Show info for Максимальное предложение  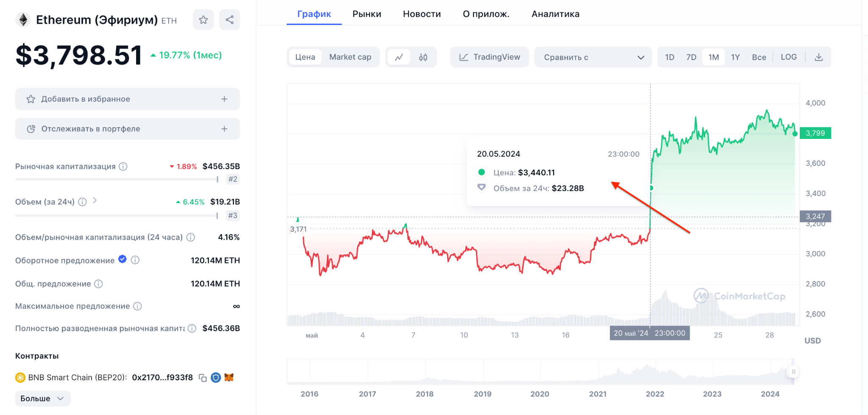coord(137,306)
